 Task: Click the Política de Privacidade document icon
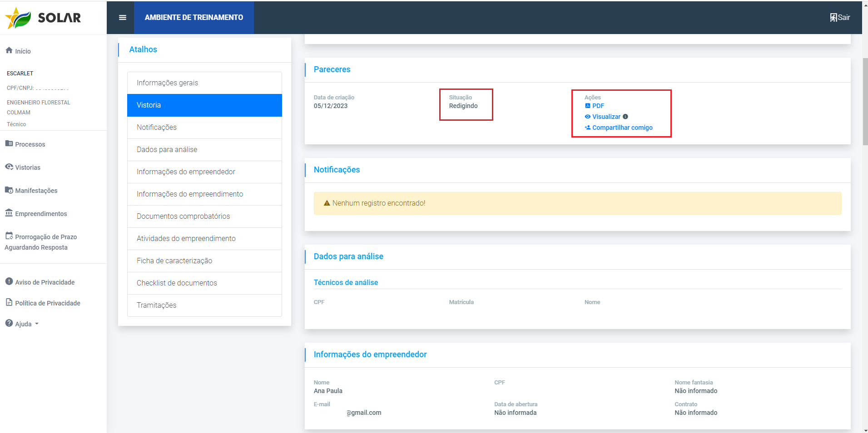pos(9,302)
